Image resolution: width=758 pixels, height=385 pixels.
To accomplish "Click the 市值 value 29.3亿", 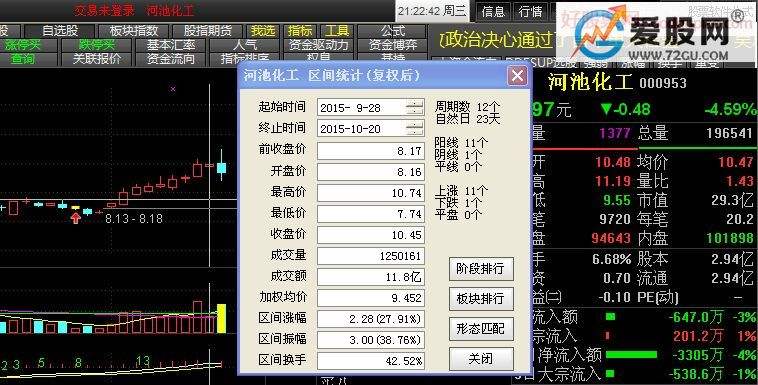I will [732, 200].
